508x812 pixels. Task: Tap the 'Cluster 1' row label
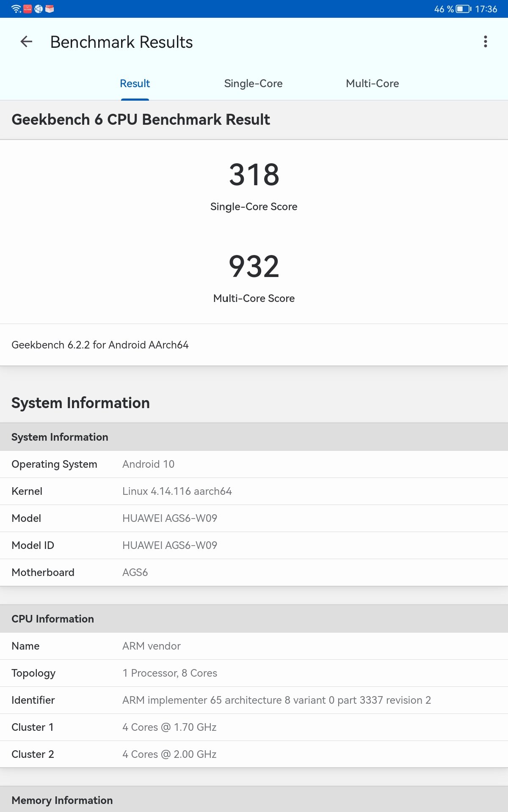coord(33,727)
